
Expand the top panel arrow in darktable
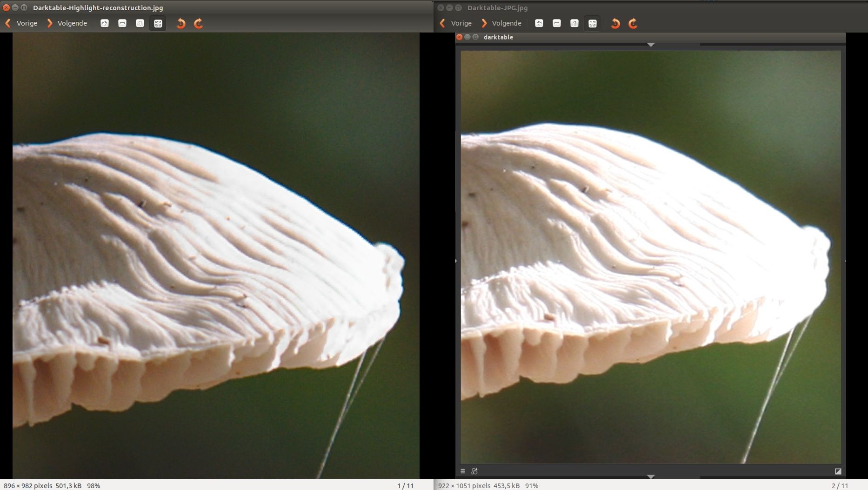(651, 45)
